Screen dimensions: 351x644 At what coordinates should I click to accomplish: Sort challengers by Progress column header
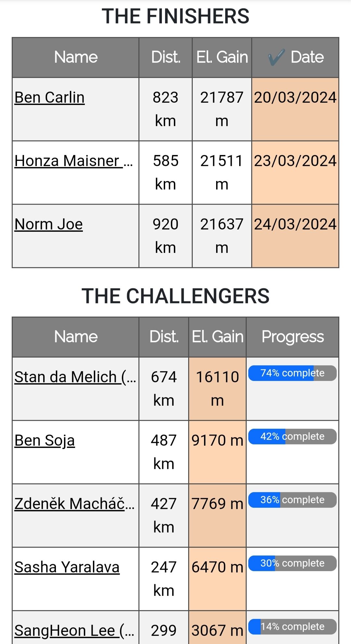(292, 337)
